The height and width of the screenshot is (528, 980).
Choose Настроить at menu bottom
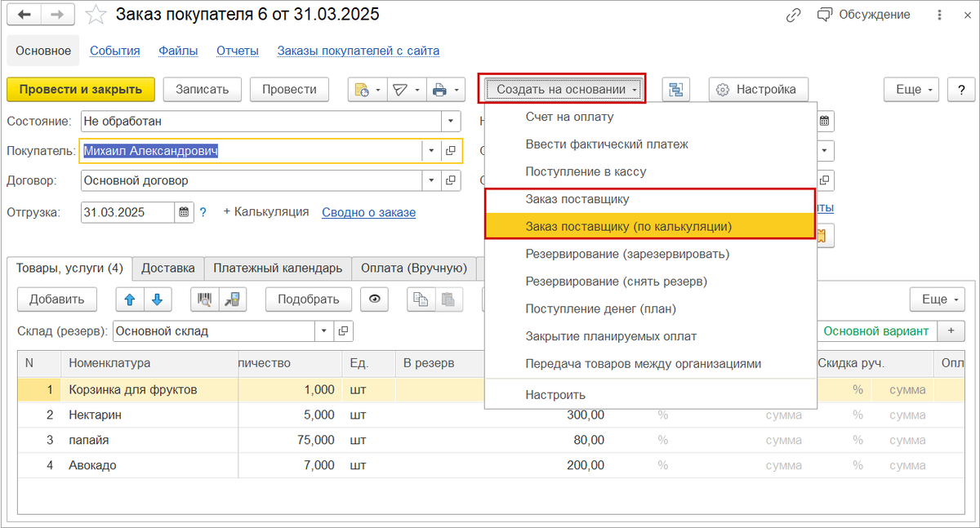tap(650, 395)
